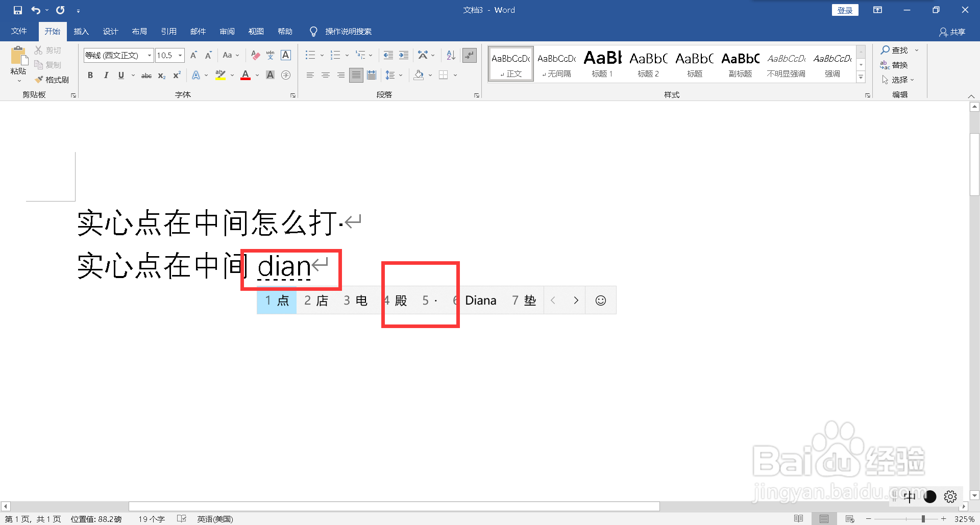Screen dimensions: 980x525
Task: Click the Sign in (登录) button
Action: [x=845, y=10]
